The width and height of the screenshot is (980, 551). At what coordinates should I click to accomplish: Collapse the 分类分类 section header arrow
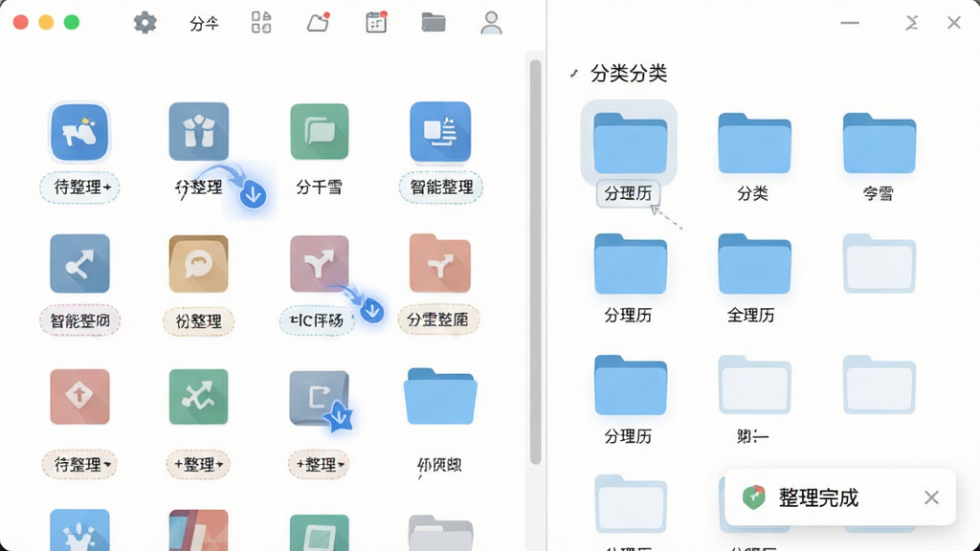(x=574, y=74)
